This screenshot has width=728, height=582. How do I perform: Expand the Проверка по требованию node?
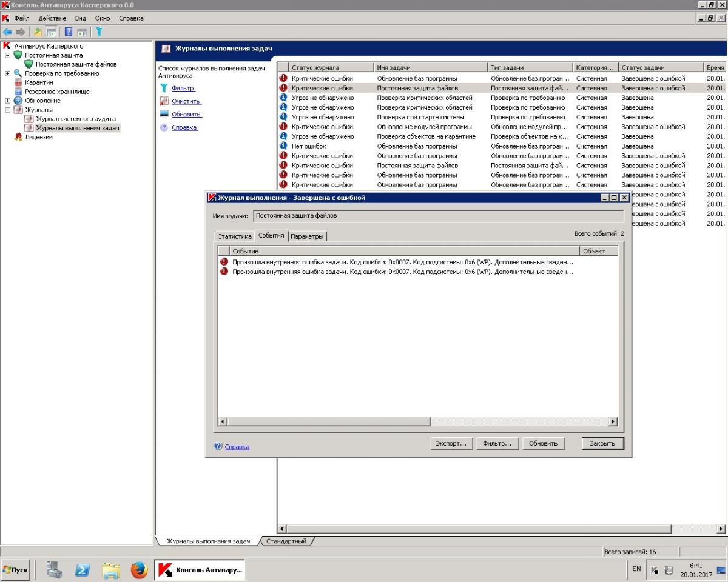tap(8, 73)
